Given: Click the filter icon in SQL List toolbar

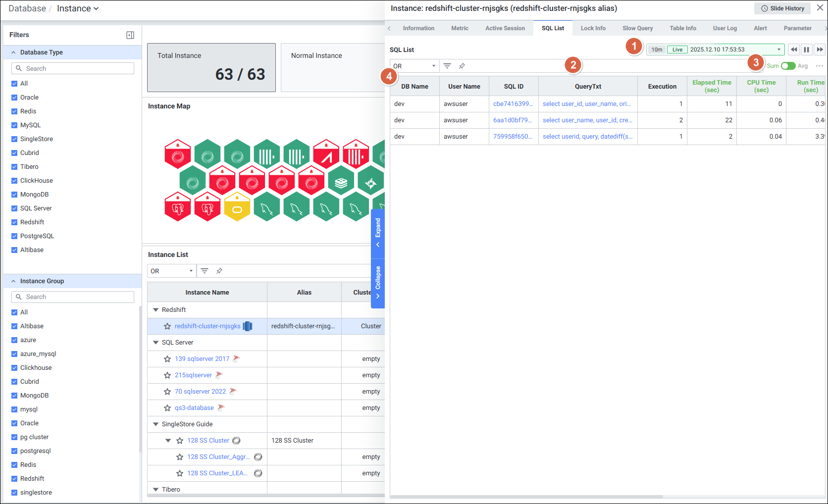Looking at the screenshot, I should tap(447, 66).
